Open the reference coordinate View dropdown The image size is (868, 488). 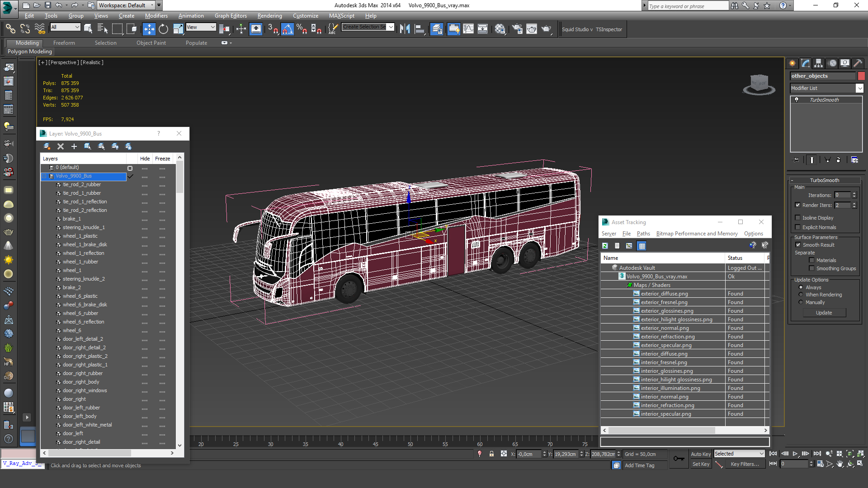tap(201, 27)
